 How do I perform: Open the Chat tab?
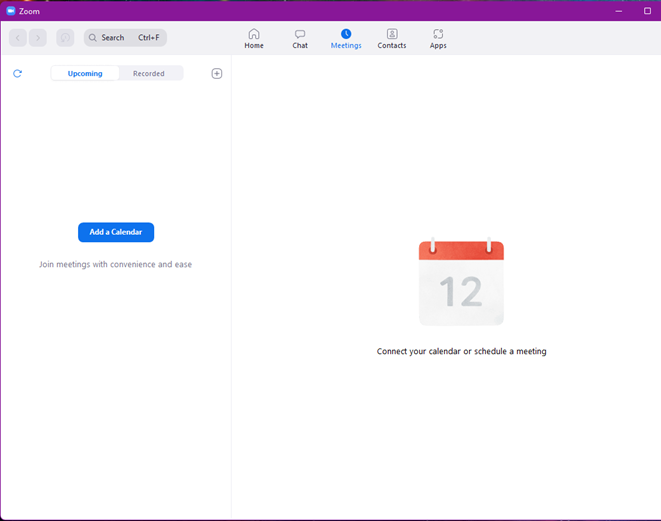pos(300,39)
